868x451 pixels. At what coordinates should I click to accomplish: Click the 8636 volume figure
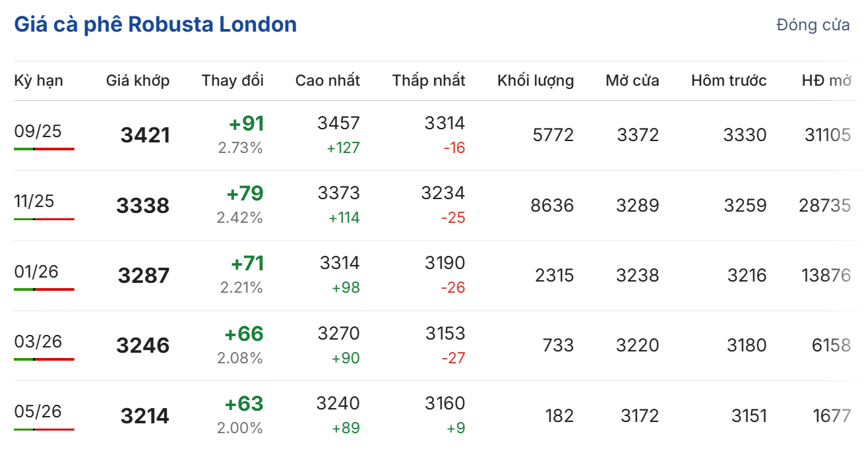(x=552, y=205)
